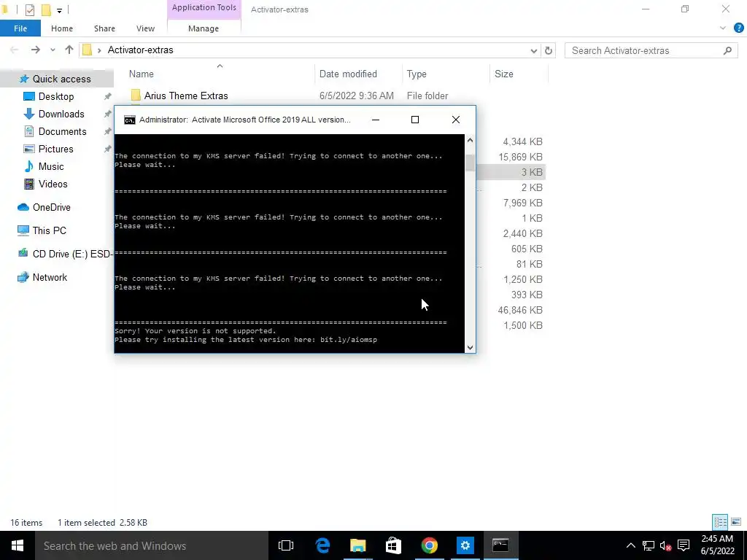The width and height of the screenshot is (747, 560).
Task: Open Music in navigation pane
Action: tap(51, 167)
